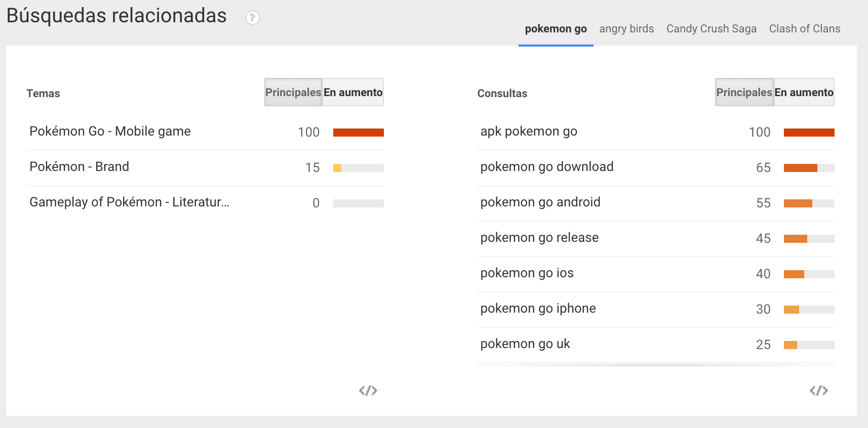Screen dimensions: 868x428
Task: Switch to the pokemon go tab
Action: pos(556,29)
